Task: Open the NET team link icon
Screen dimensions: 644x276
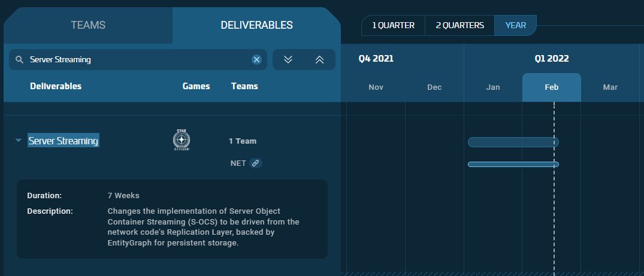Action: pyautogui.click(x=255, y=163)
